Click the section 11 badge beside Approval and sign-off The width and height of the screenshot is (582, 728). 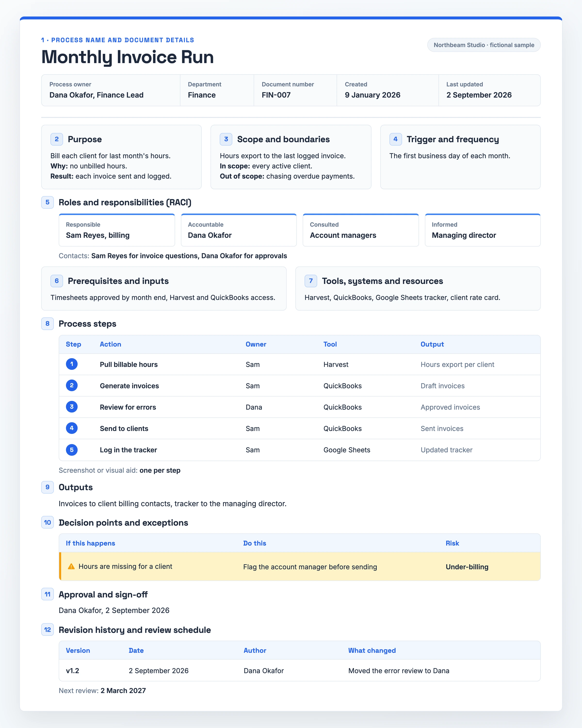[x=48, y=594]
